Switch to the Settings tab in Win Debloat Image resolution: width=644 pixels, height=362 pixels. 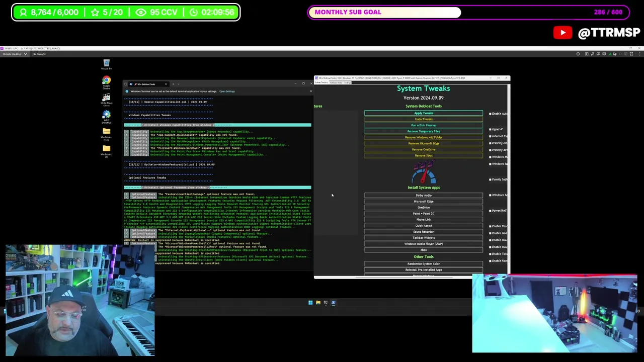coord(347,82)
